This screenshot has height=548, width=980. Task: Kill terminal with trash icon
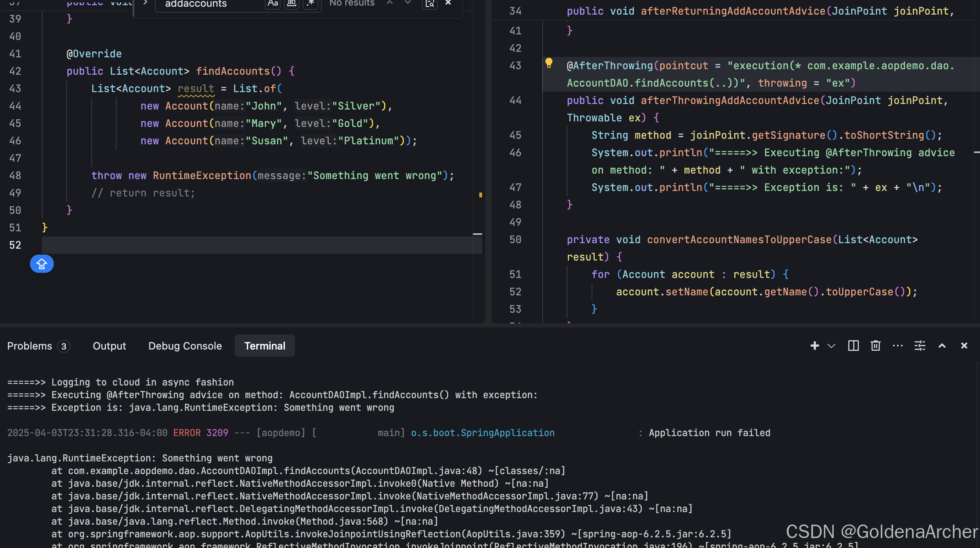tap(876, 346)
